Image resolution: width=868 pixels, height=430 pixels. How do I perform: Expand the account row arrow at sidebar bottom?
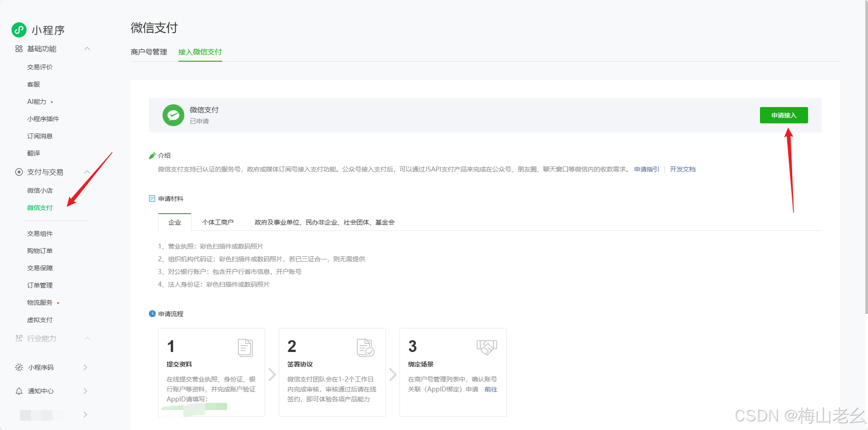(85, 415)
